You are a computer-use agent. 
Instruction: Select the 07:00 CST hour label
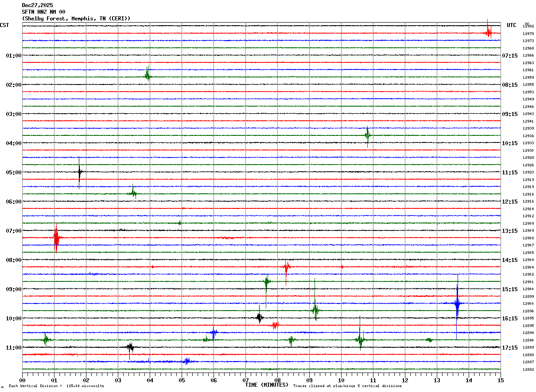pos(13,231)
